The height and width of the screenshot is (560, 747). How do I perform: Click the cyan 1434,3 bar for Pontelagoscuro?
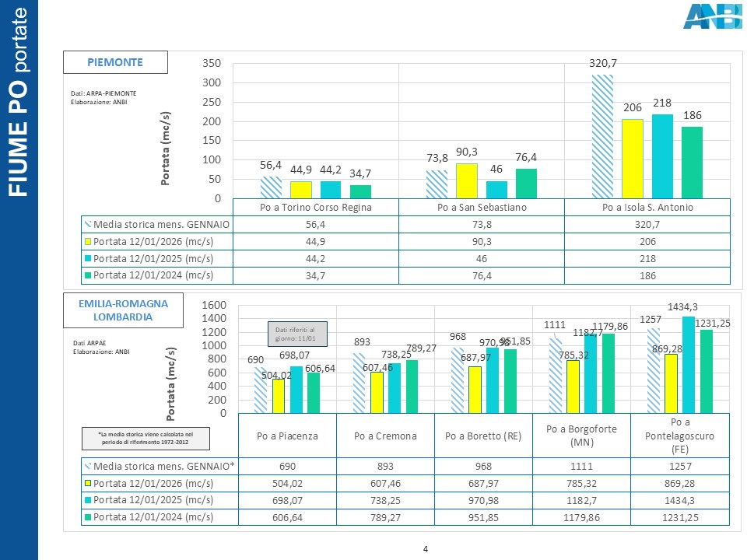tap(689, 364)
